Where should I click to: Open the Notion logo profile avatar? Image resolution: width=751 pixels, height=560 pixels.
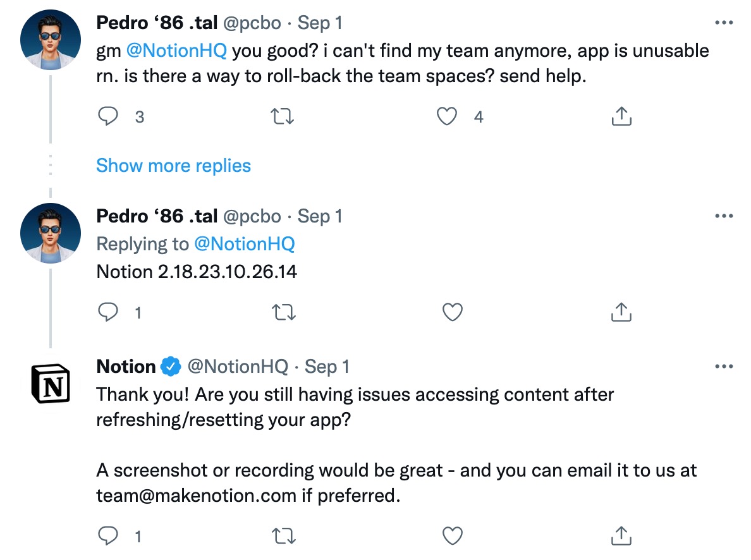(x=51, y=384)
